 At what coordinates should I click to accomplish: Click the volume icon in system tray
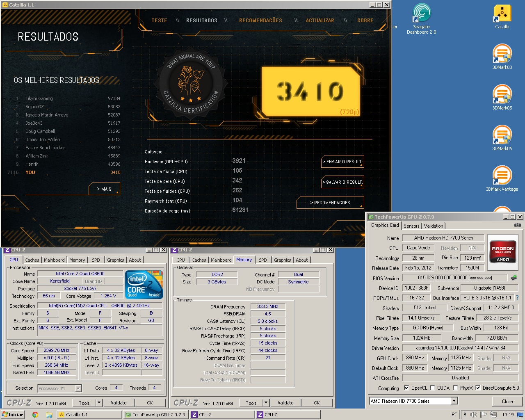[x=474, y=415]
